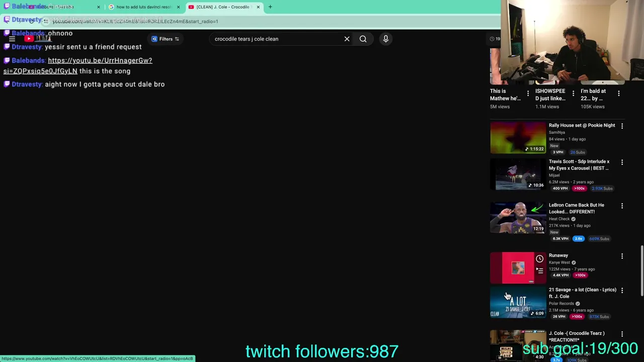Open options for Runaway by Kanye West
The width and height of the screenshot is (644, 362).
(x=622, y=256)
